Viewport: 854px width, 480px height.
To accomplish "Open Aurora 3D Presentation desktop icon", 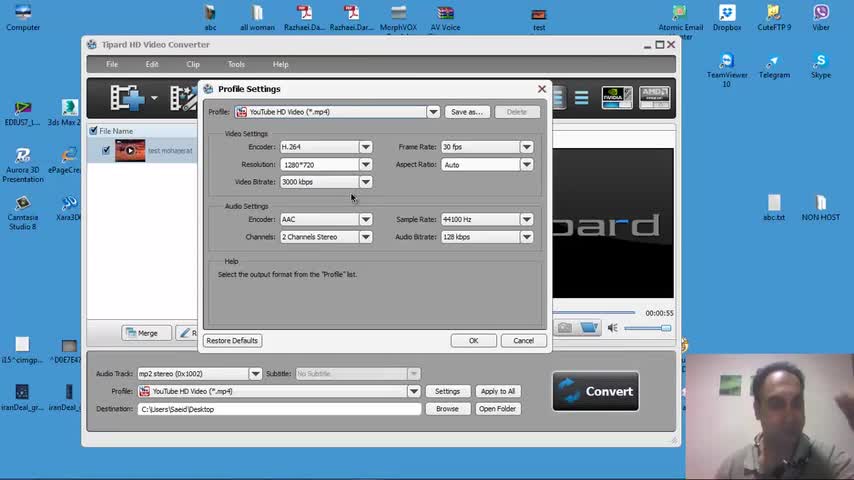I will pyautogui.click(x=23, y=165).
